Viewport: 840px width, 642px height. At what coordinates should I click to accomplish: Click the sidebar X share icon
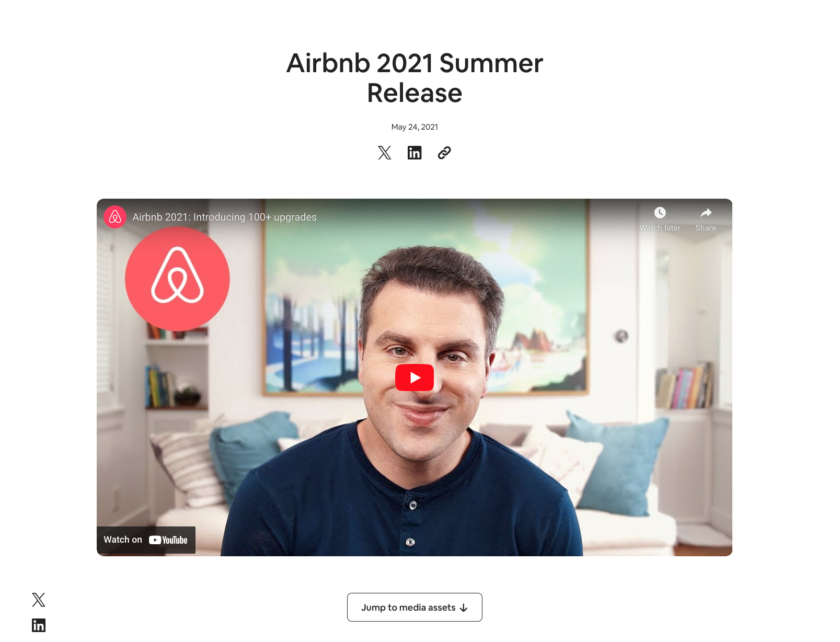pyautogui.click(x=39, y=600)
